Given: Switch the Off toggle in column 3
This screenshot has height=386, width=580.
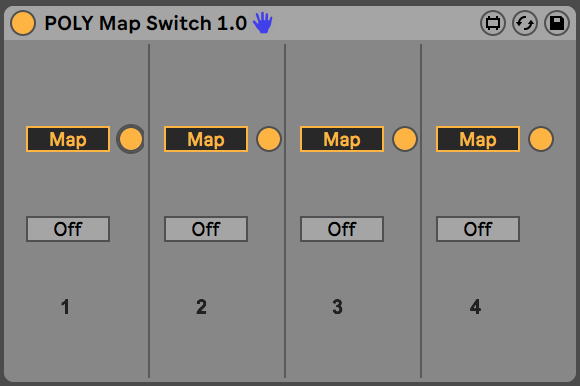Looking at the screenshot, I should pyautogui.click(x=342, y=229).
